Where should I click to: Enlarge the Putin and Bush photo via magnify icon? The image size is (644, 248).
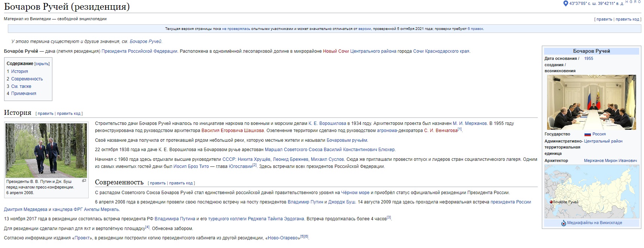84,181
